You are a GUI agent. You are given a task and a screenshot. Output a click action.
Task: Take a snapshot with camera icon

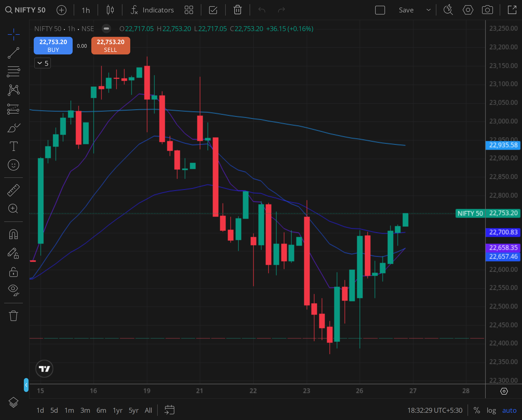pyautogui.click(x=487, y=10)
